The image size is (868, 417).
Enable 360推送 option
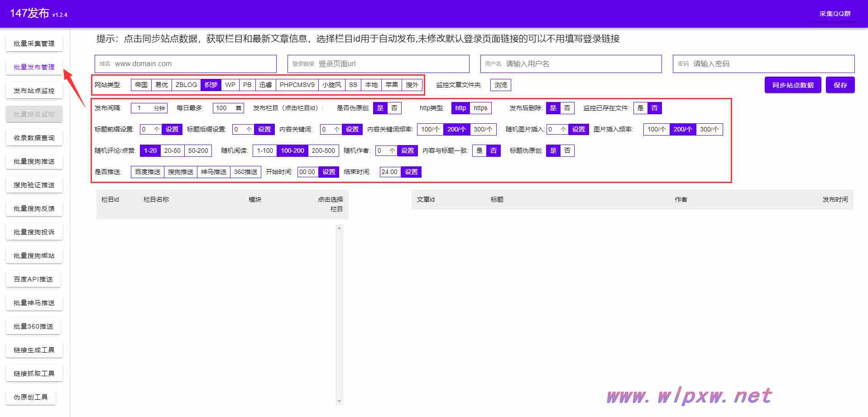(x=245, y=172)
